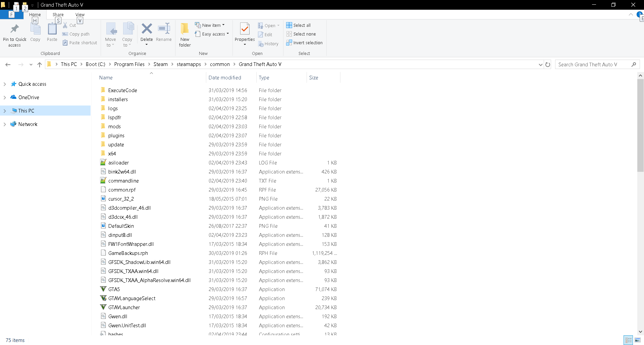Open address bar previous locations dropdown
Screen dimensions: 644x345
(540, 65)
